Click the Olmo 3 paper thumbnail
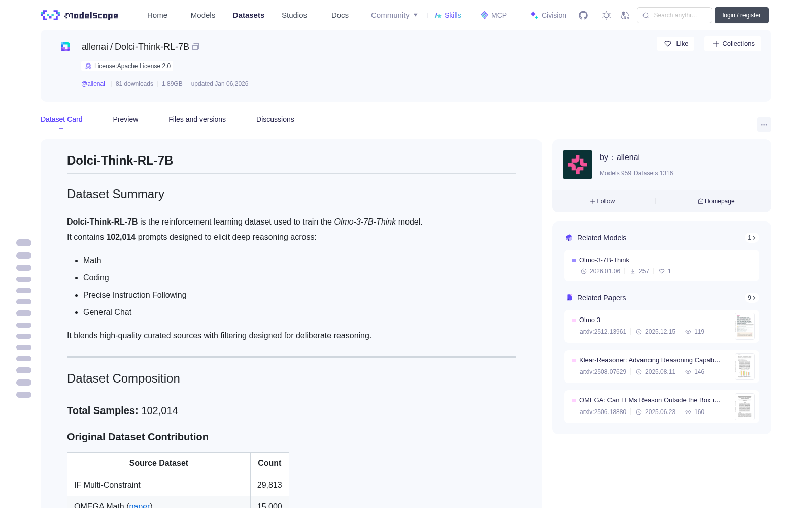Screen dimensions: 812x508 tap(745, 326)
